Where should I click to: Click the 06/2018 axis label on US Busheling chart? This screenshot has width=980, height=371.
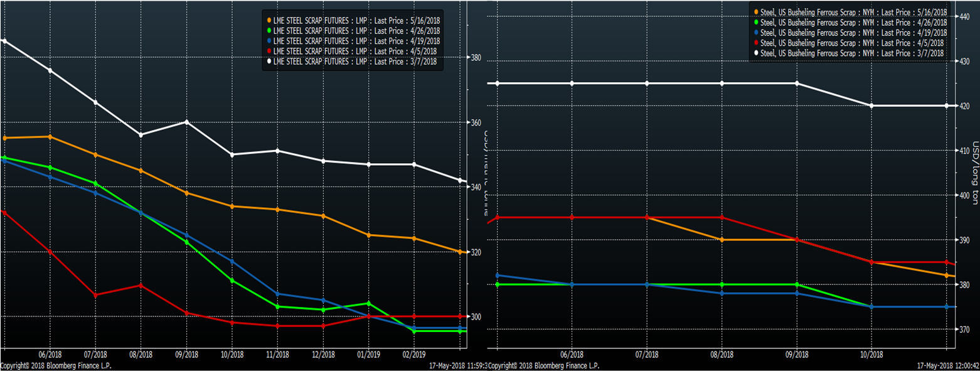(x=572, y=354)
